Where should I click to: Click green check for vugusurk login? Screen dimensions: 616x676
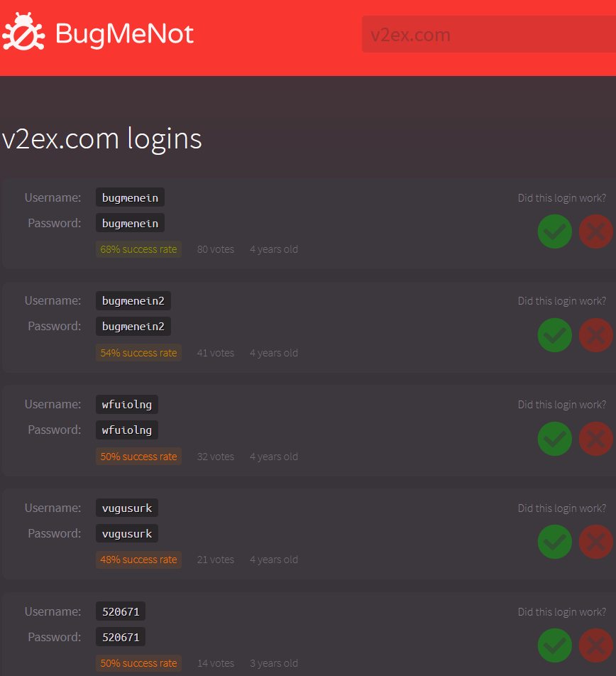[554, 542]
